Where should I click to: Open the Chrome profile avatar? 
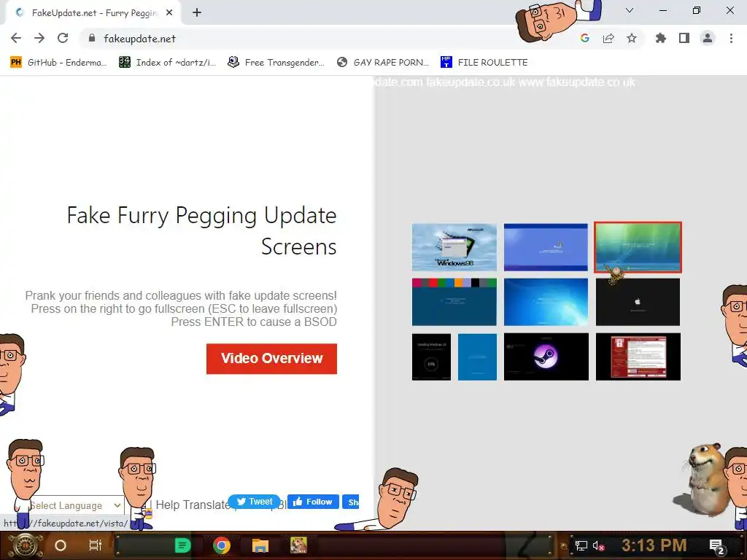(x=708, y=38)
